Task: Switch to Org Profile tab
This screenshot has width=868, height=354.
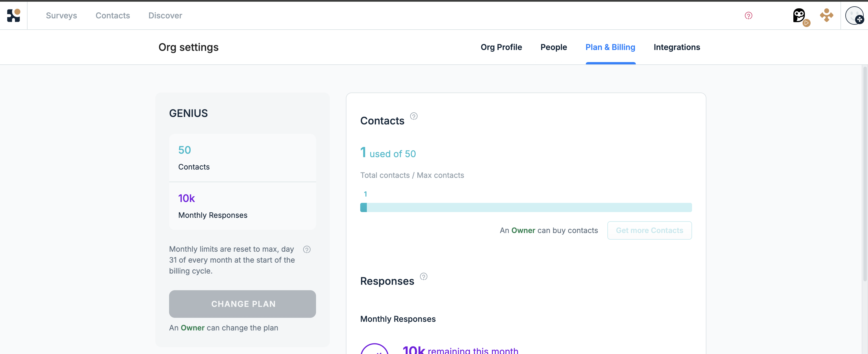Action: [x=501, y=47]
